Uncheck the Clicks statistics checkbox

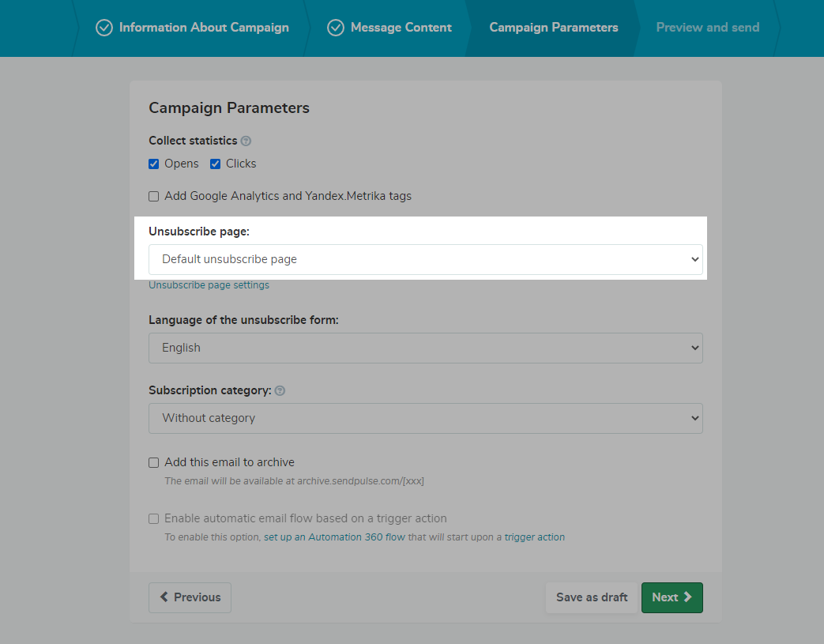click(x=215, y=164)
